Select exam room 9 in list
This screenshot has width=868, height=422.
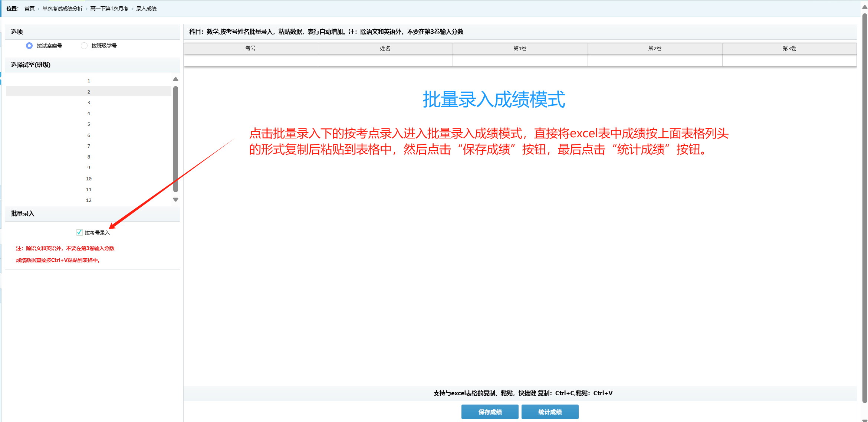pyautogui.click(x=89, y=167)
